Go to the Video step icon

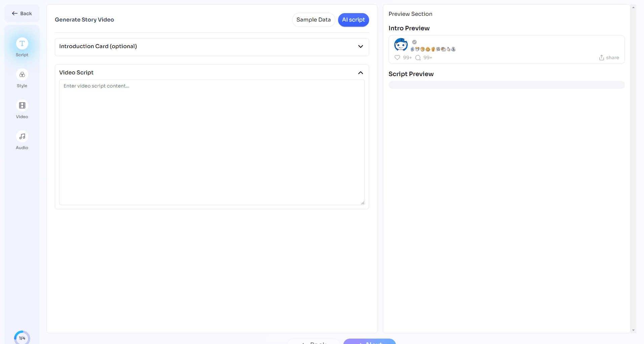click(x=22, y=106)
